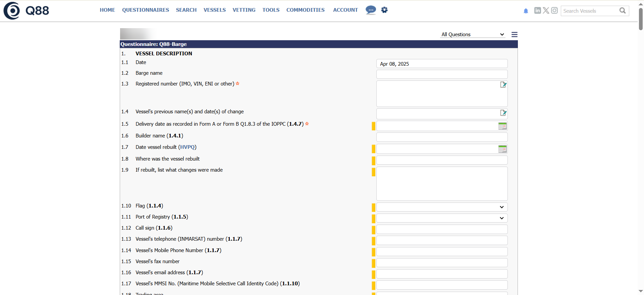This screenshot has height=295, width=644.
Task: Open the calendar picker for Date vessel rebuilt
Action: pos(502,149)
